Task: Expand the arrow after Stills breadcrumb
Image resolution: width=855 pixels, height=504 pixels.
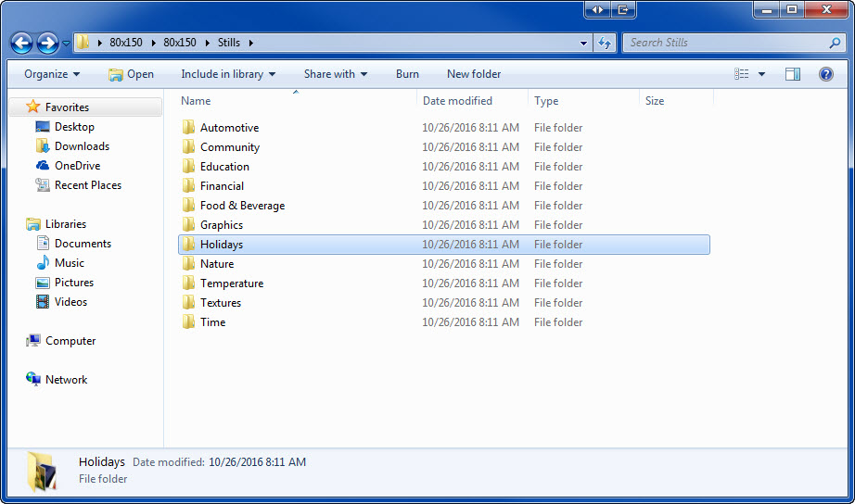Action: pyautogui.click(x=250, y=43)
